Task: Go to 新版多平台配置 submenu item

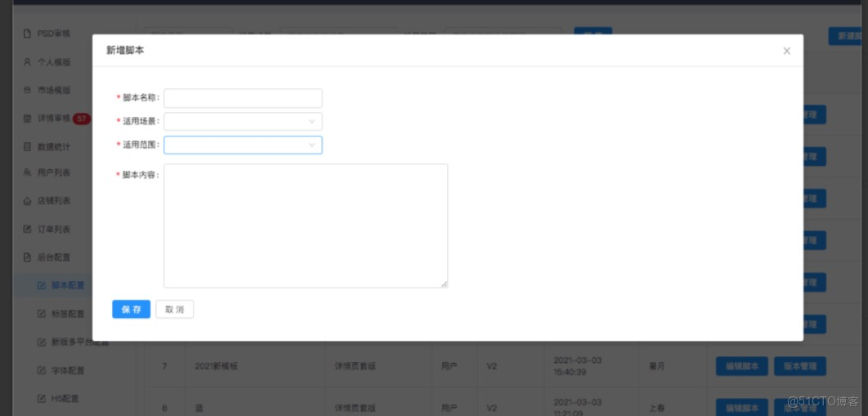Action: [80, 342]
